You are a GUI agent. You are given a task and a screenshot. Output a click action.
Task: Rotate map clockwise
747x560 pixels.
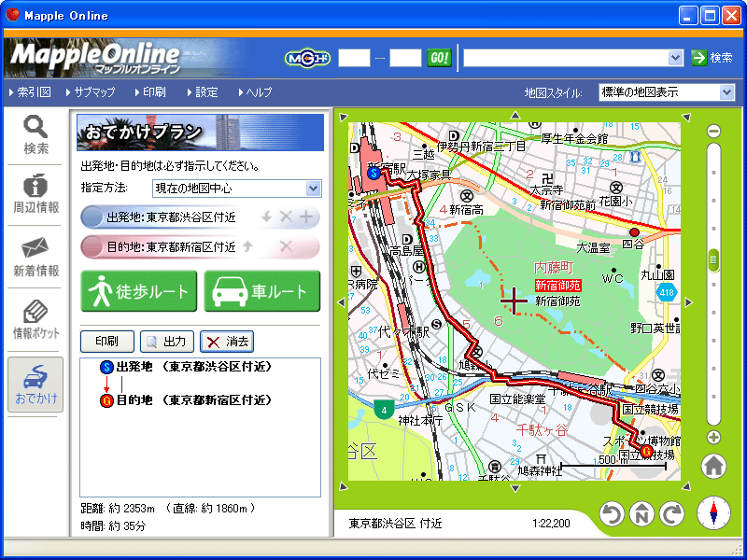tap(671, 514)
